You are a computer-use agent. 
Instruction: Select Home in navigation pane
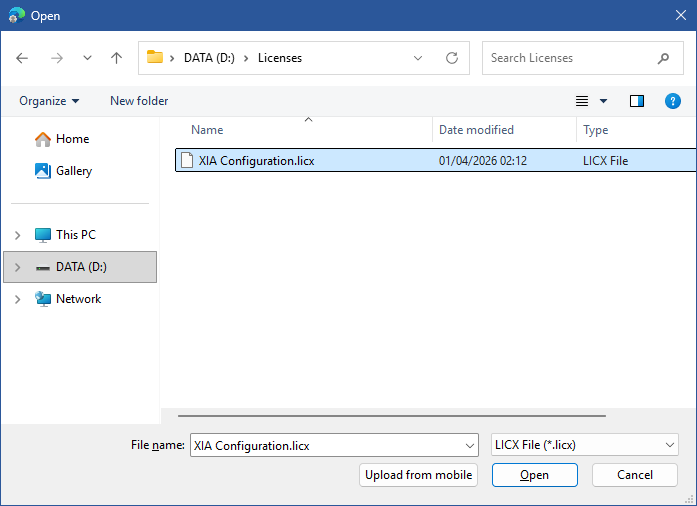[72, 139]
